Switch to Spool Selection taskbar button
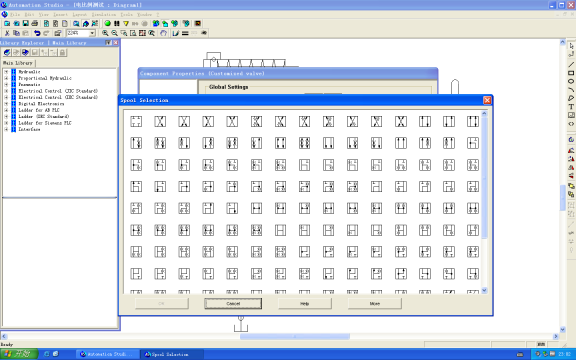This screenshot has width=576, height=360. point(172,354)
